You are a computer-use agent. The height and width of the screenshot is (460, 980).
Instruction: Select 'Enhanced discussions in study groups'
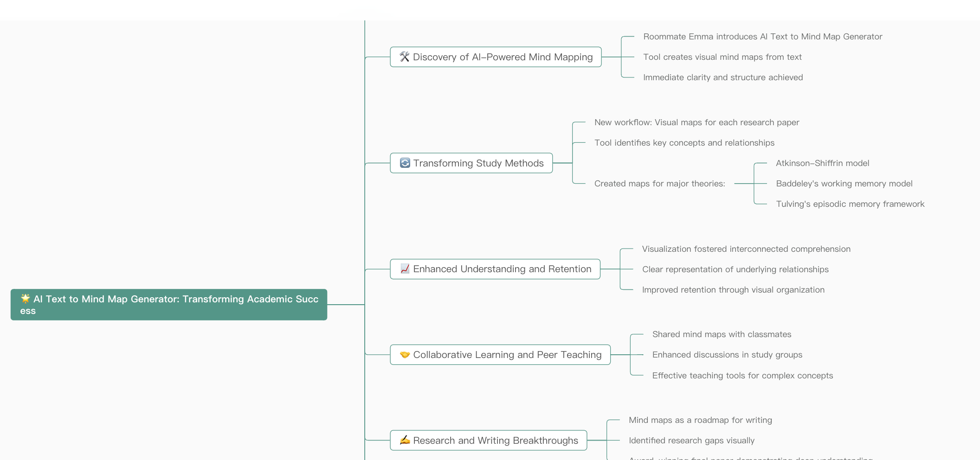[x=727, y=355]
